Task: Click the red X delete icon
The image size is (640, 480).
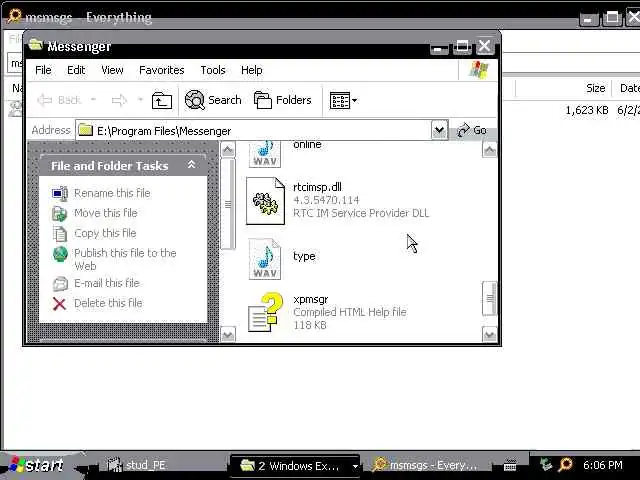Action: [x=60, y=304]
